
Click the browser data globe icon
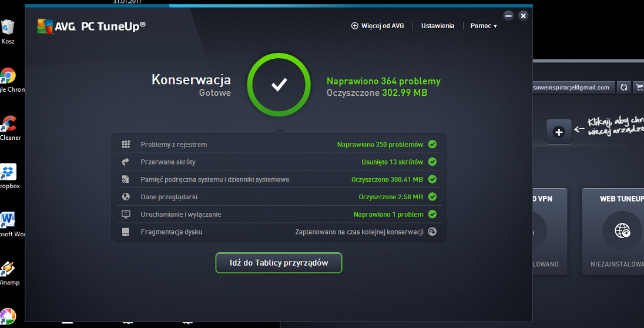coord(126,197)
